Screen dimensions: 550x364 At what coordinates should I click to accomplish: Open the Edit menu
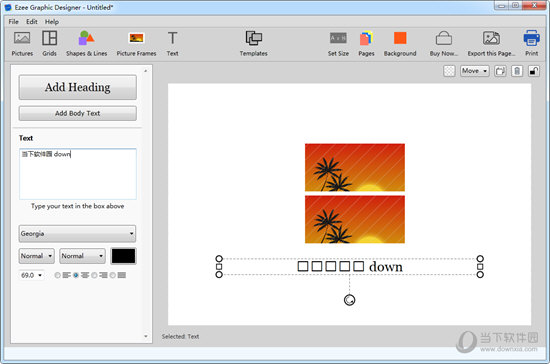[x=32, y=22]
